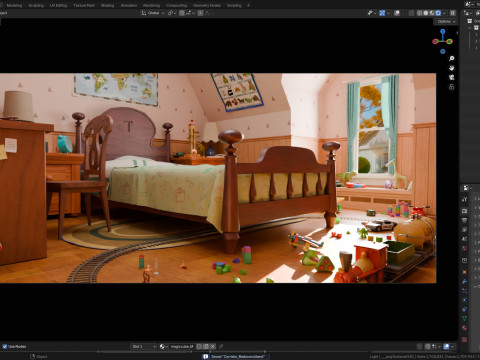480x360 pixels.
Task: Open the Object properties tab
Action: pyautogui.click(x=465, y=272)
